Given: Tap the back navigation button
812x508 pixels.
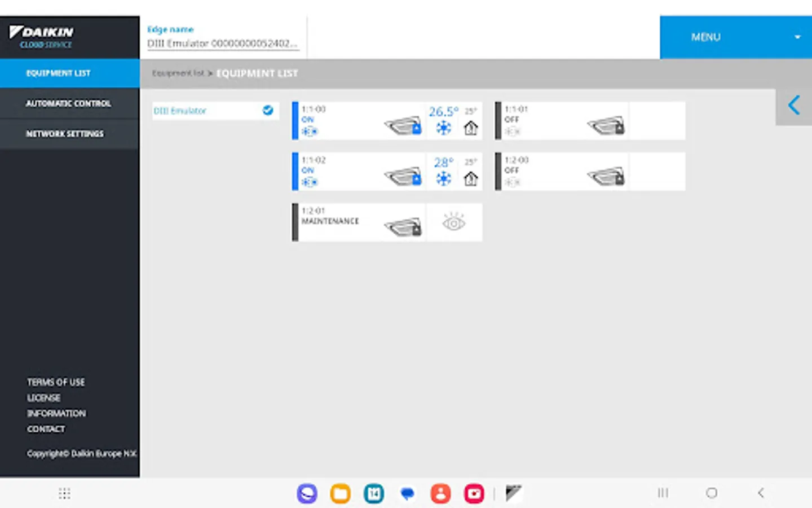Looking at the screenshot, I should [761, 493].
